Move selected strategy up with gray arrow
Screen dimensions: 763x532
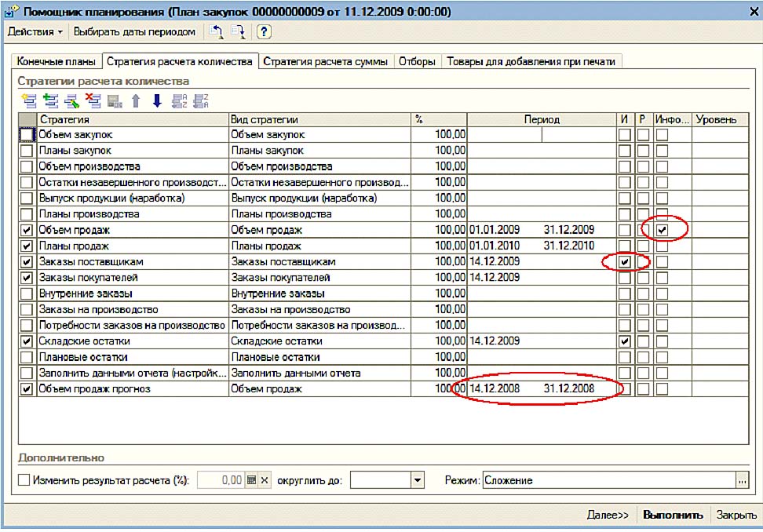pyautogui.click(x=137, y=100)
